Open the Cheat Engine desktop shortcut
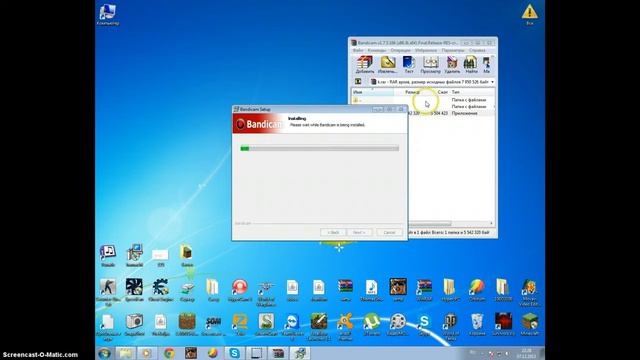The height and width of the screenshot is (360, 640). (160, 290)
